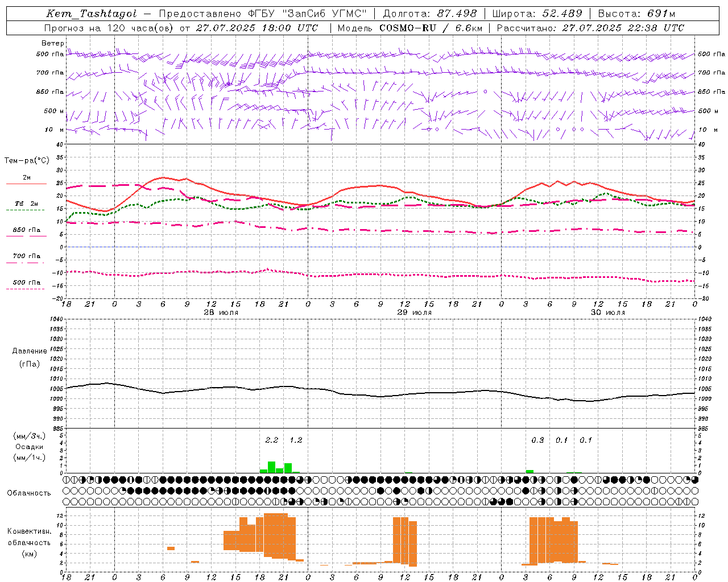728x582 pixels.
Task: Click the 850 гПа temperature legend entry
Action: pyautogui.click(x=26, y=230)
